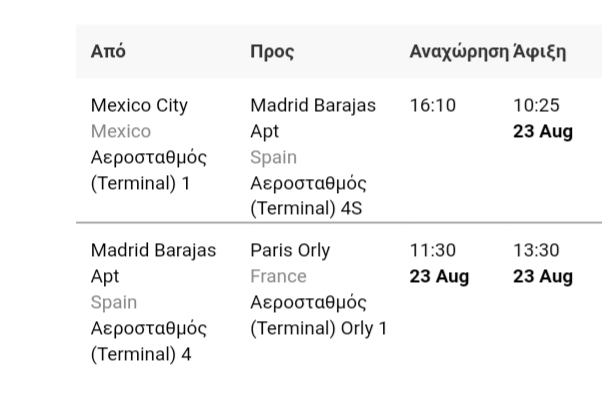Click Terminal 4S text
Screen dimensions: 602x398
[x=308, y=196]
